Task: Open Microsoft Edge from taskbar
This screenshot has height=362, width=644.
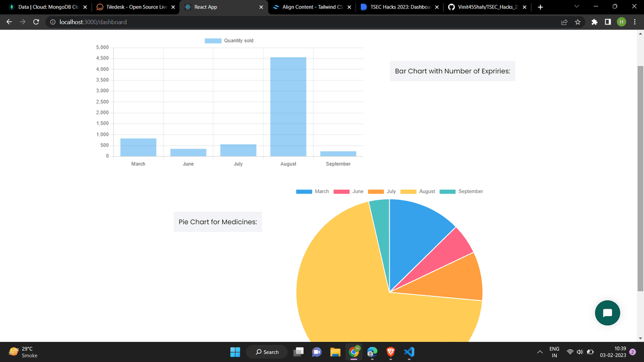Action: [372, 352]
